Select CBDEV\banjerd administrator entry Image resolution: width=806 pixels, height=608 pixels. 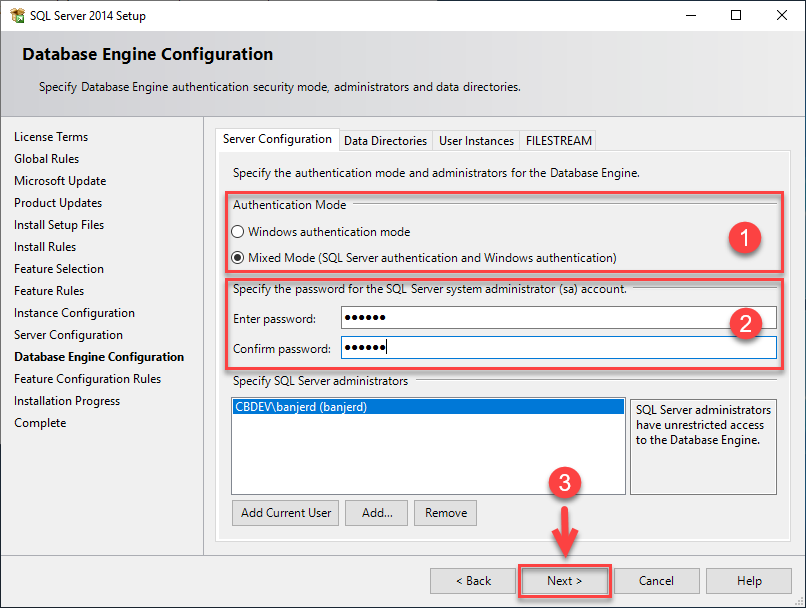click(428, 407)
